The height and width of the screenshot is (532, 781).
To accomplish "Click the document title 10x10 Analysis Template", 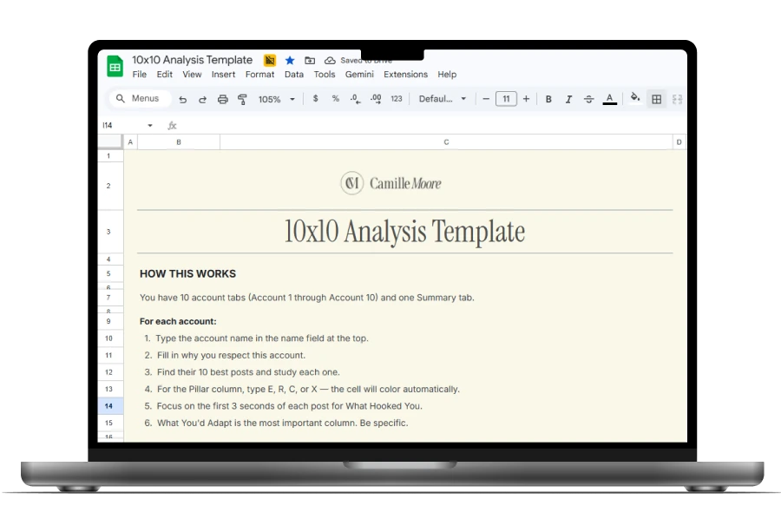I will pos(193,60).
